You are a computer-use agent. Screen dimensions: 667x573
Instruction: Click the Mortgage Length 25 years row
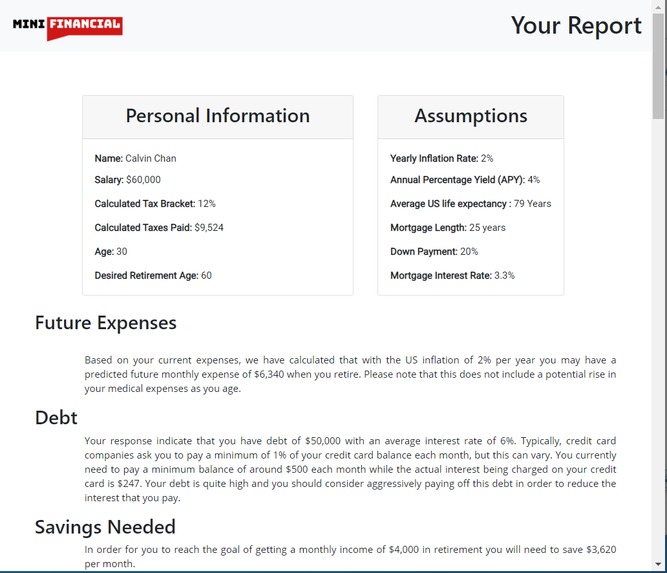pyautogui.click(x=448, y=228)
